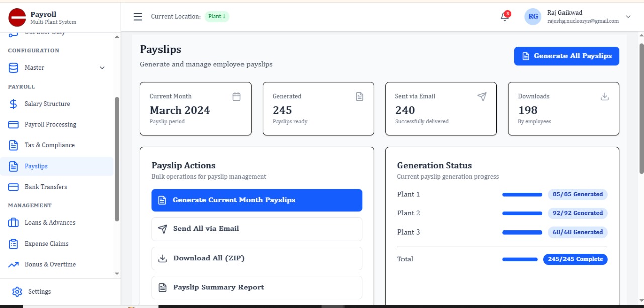Click the Plant 2 progress bar
644x308 pixels.
tap(522, 213)
